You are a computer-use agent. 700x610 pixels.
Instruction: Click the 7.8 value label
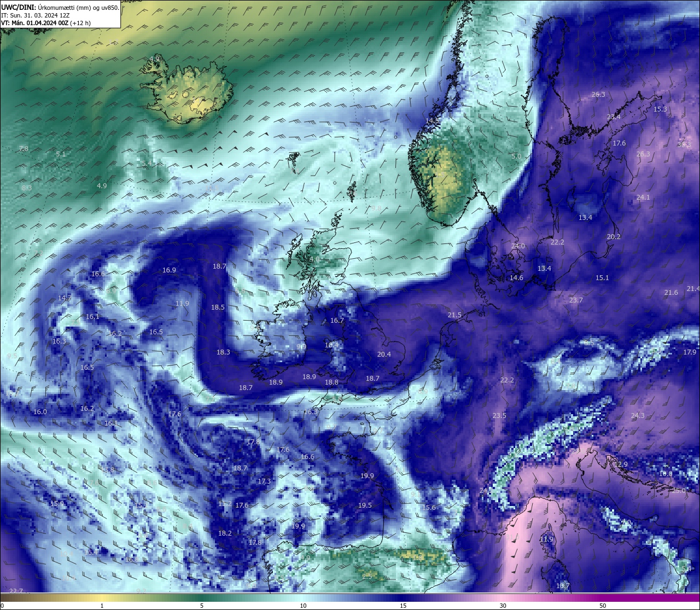click(24, 148)
